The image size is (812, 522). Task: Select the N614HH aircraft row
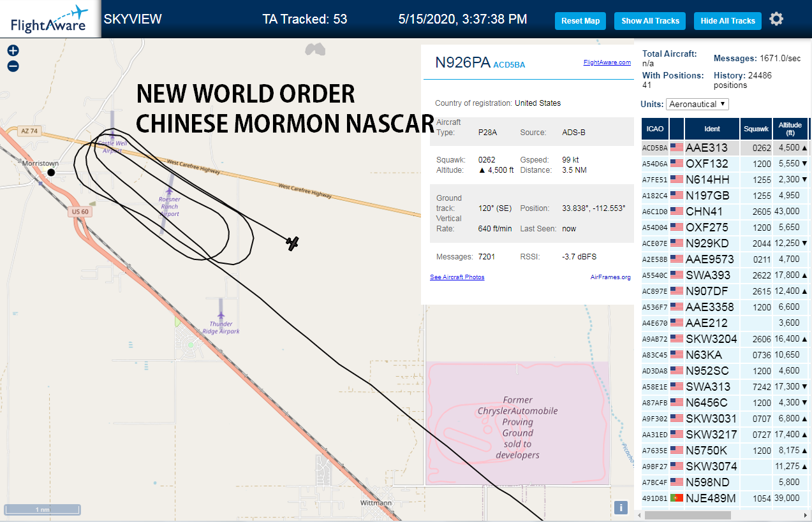[x=725, y=180]
